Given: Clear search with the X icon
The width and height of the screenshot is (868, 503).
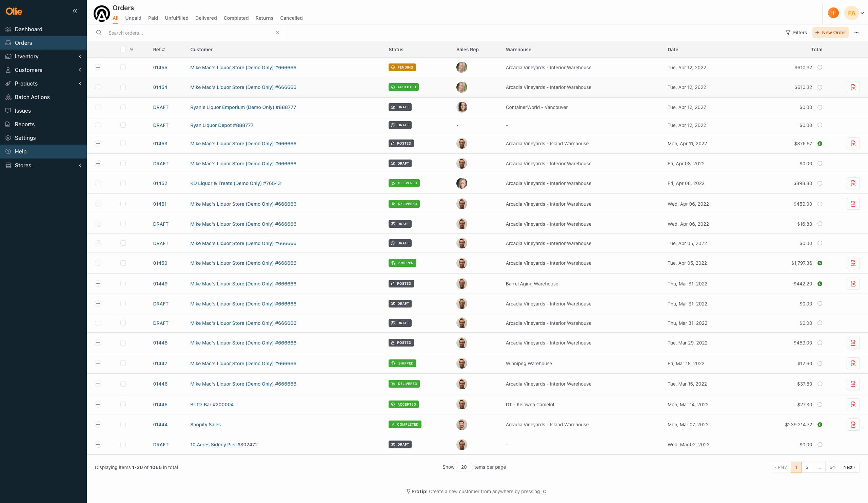Looking at the screenshot, I should (x=278, y=33).
